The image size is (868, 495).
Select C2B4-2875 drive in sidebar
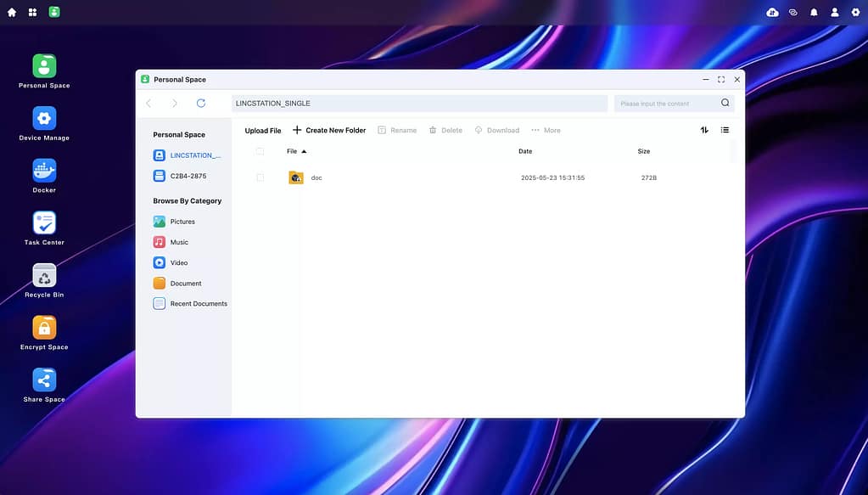[x=187, y=176]
